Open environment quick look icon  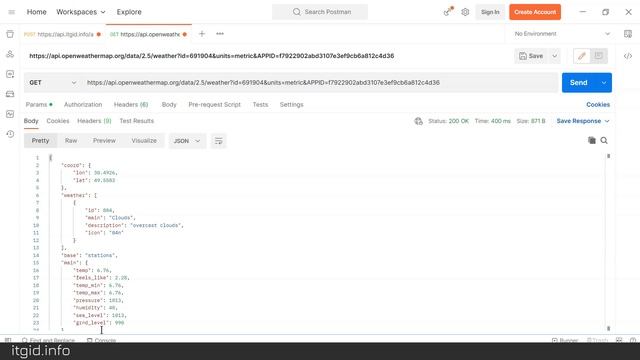[x=628, y=34]
